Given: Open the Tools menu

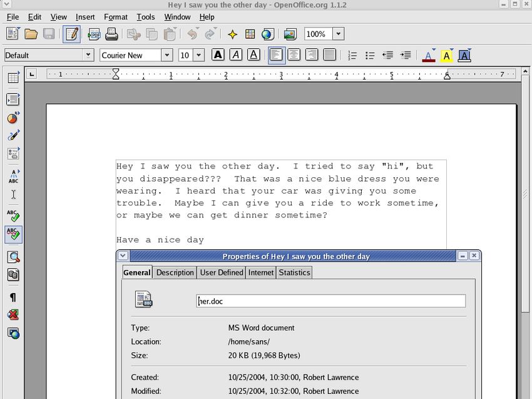Looking at the screenshot, I should [x=146, y=17].
